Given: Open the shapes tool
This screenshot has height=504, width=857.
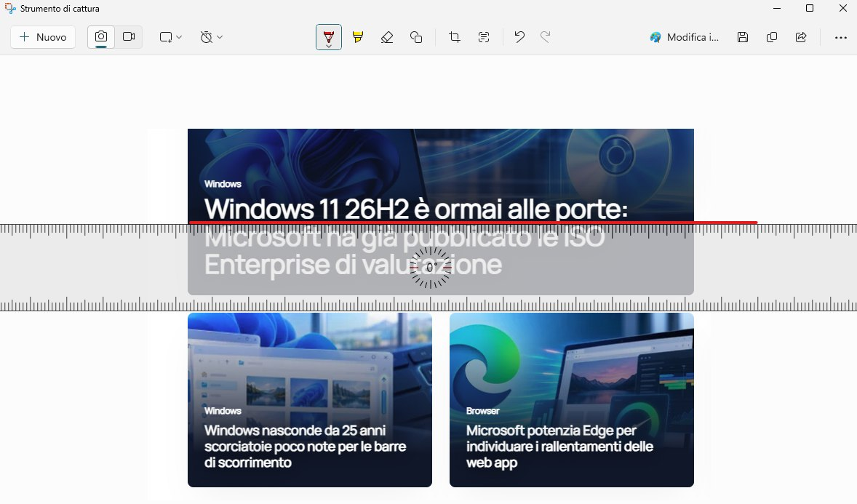Looking at the screenshot, I should click(x=416, y=37).
